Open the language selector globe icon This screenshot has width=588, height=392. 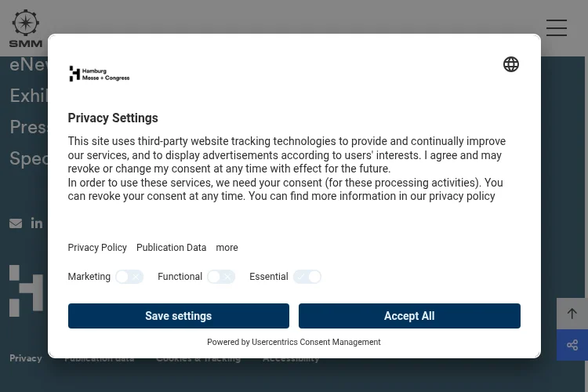click(x=510, y=64)
